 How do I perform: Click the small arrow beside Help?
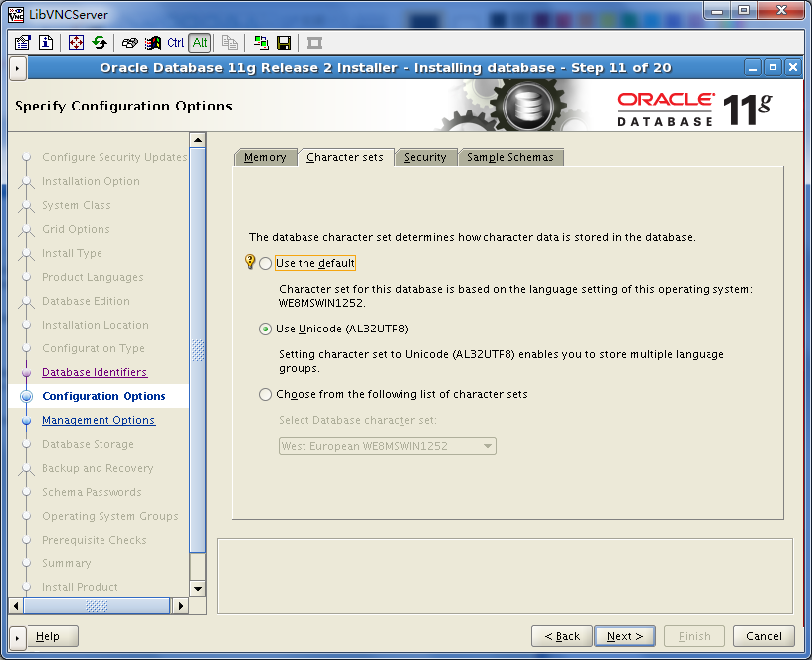click(17, 638)
